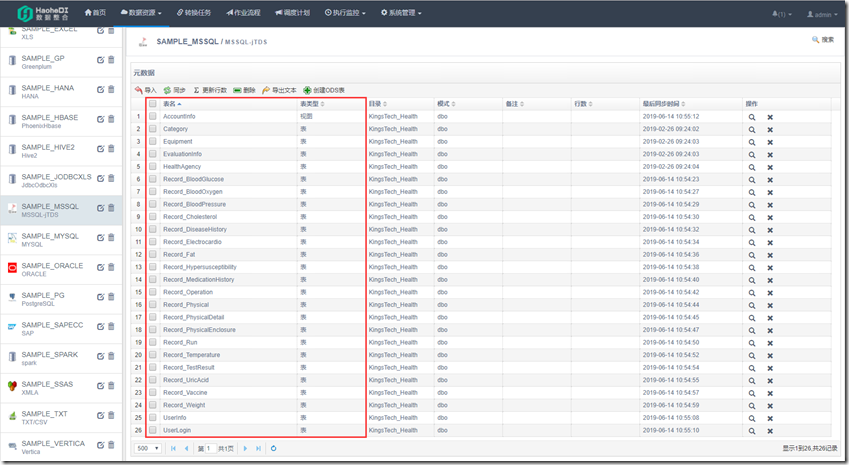
Task: Edit the SAMPLE_SSAS data source
Action: 100,386
